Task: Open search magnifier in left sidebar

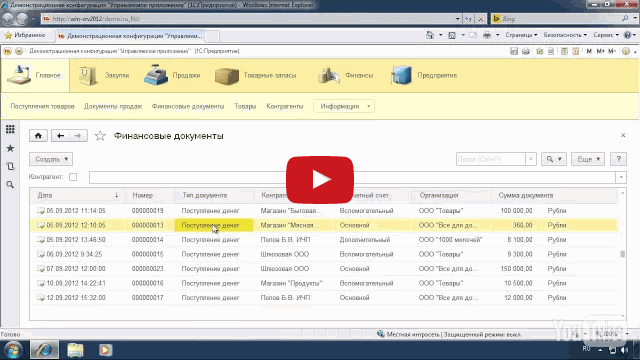Action: 10,185
